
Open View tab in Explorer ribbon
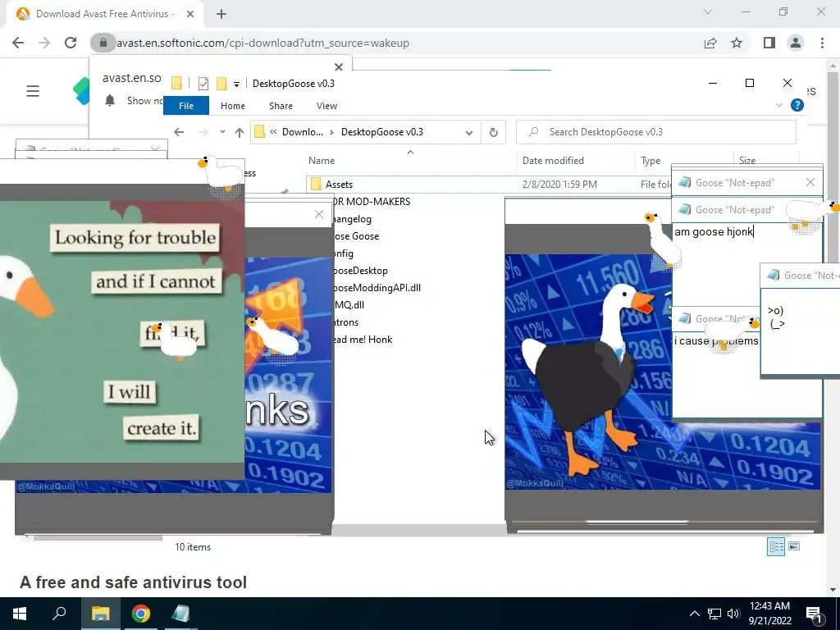[x=326, y=106]
